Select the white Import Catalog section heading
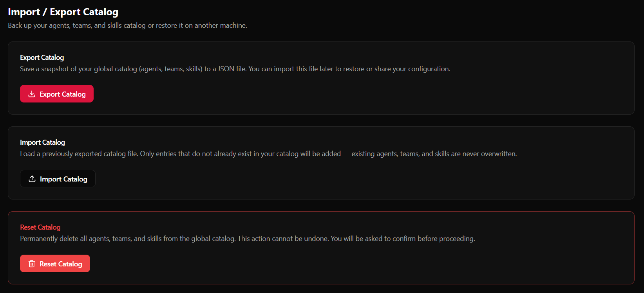This screenshot has width=644, height=293. coord(42,142)
